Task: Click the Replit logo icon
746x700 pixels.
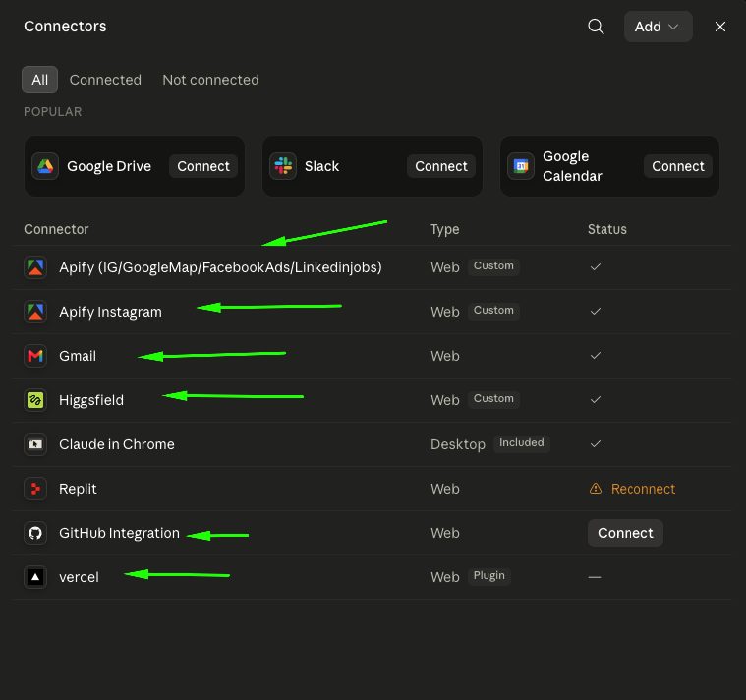Action: [x=35, y=489]
